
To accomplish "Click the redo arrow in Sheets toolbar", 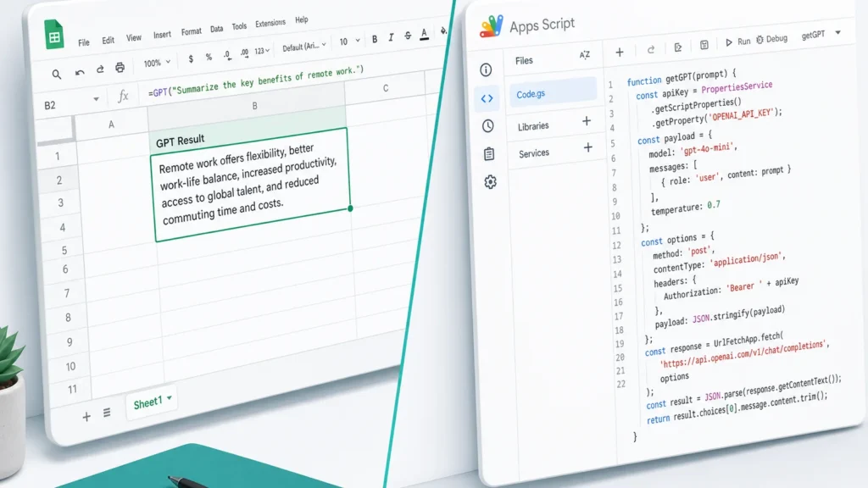I will pos(100,69).
